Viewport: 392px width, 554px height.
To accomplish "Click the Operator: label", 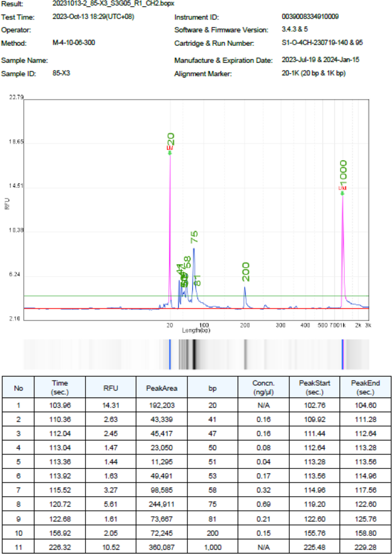I will coord(16,30).
